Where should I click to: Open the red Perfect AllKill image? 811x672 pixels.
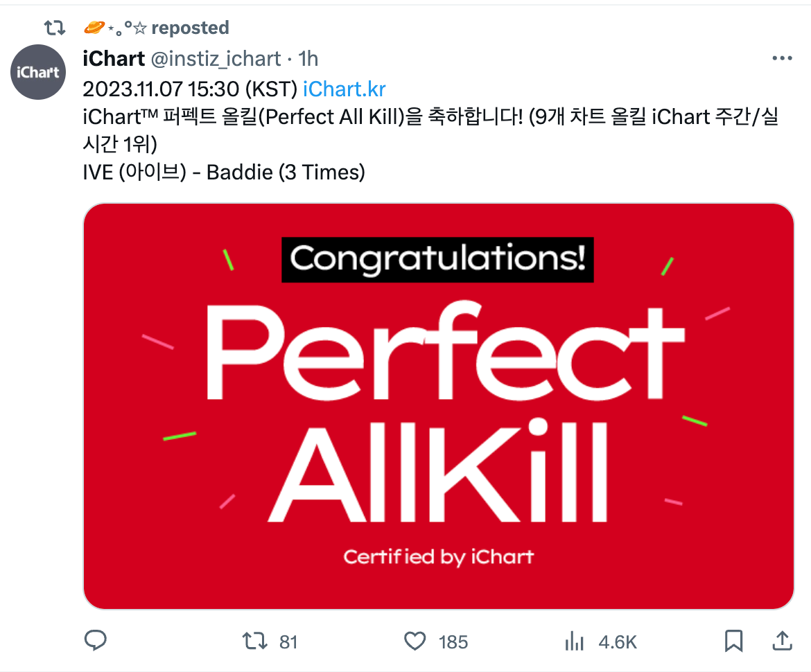(438, 406)
